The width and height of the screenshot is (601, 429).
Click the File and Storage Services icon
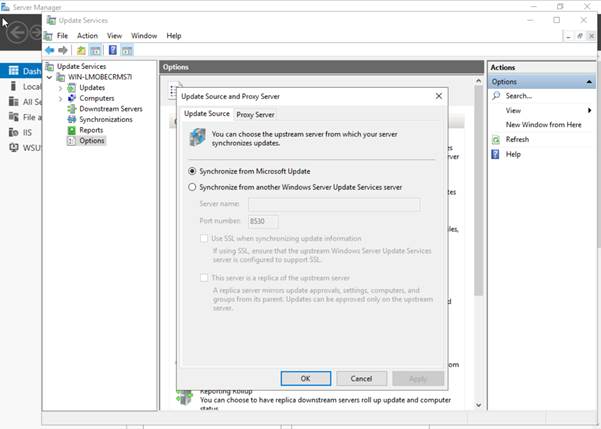tap(13, 117)
